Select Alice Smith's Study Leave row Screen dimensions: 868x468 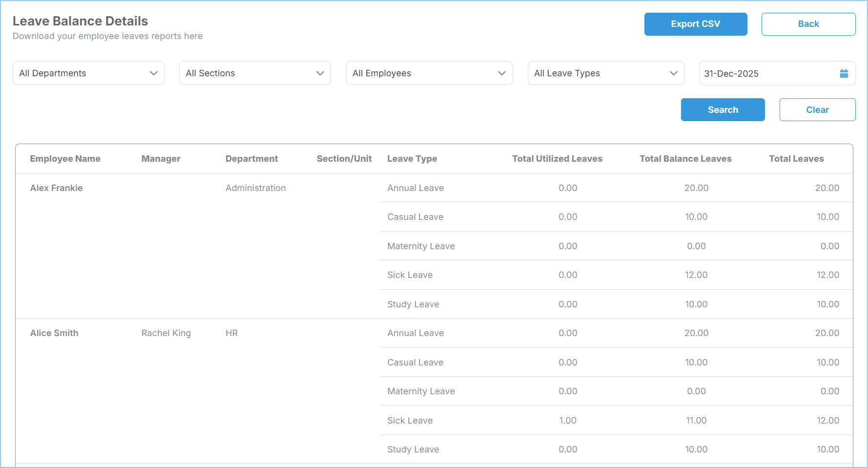coord(616,449)
